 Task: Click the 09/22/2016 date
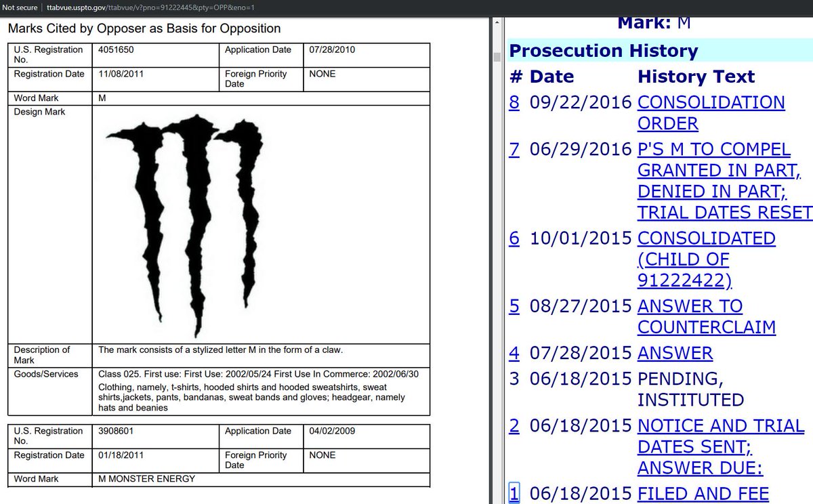(581, 103)
